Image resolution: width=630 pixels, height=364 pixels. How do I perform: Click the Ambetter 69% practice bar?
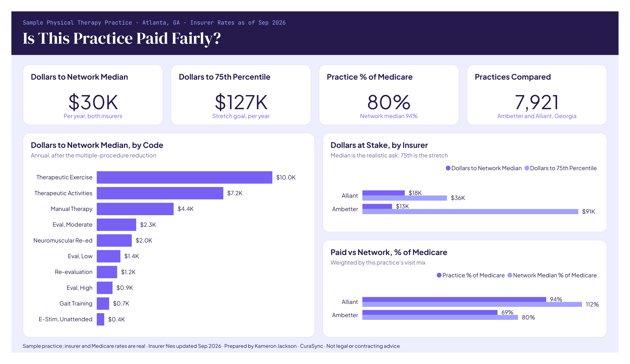click(430, 312)
